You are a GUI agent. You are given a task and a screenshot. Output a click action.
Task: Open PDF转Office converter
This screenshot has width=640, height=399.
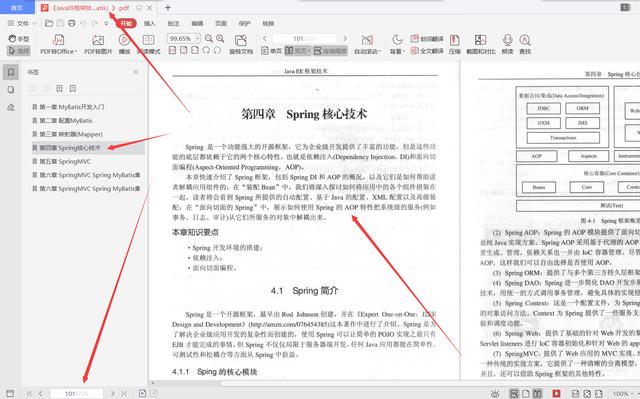pos(58,44)
